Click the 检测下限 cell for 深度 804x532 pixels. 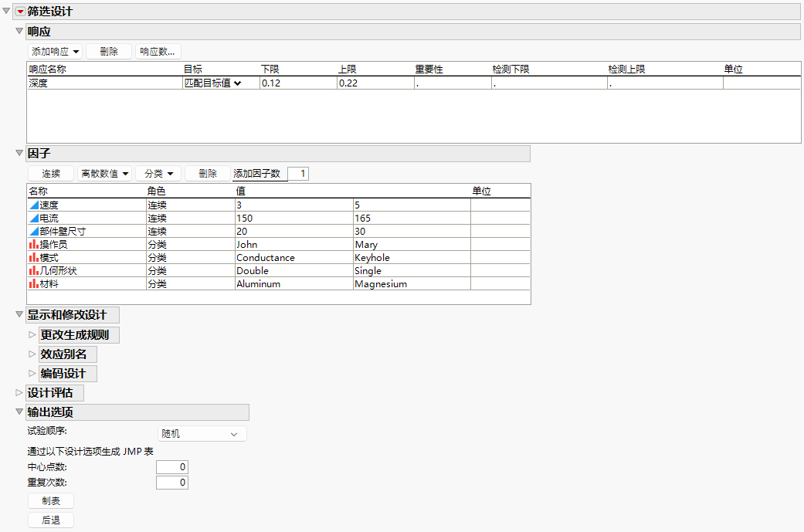pyautogui.click(x=549, y=83)
